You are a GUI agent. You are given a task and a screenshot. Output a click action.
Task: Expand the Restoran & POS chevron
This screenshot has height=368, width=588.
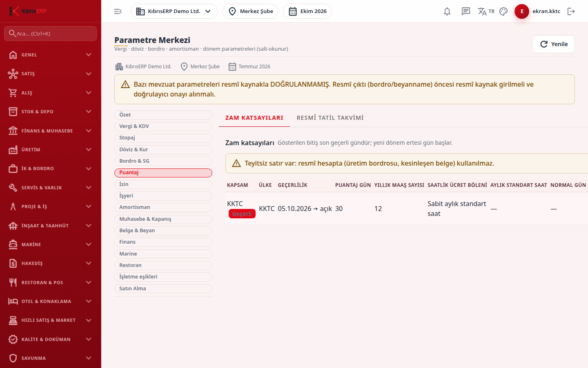(89, 283)
